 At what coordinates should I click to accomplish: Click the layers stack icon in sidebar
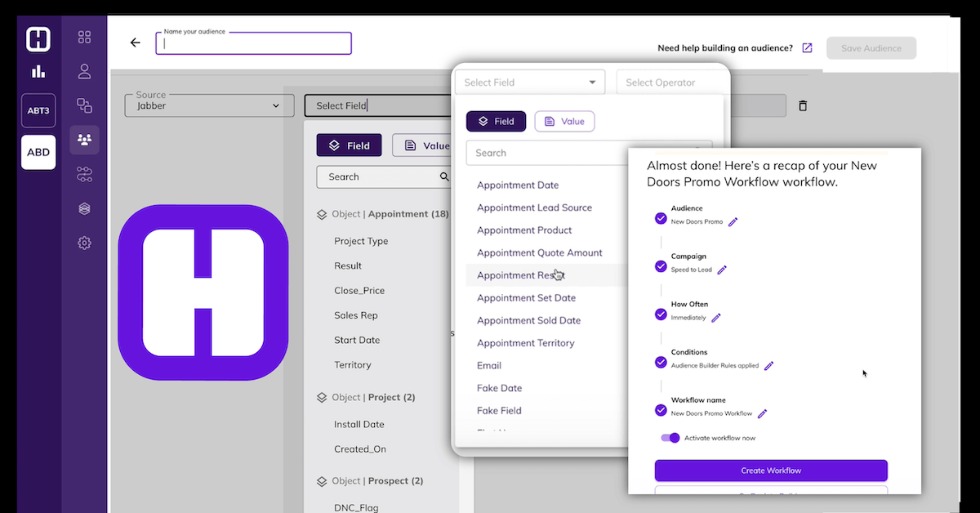pyautogui.click(x=84, y=208)
